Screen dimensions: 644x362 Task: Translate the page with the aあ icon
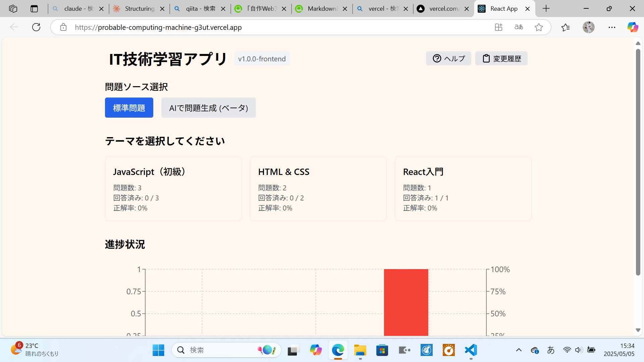click(x=518, y=27)
